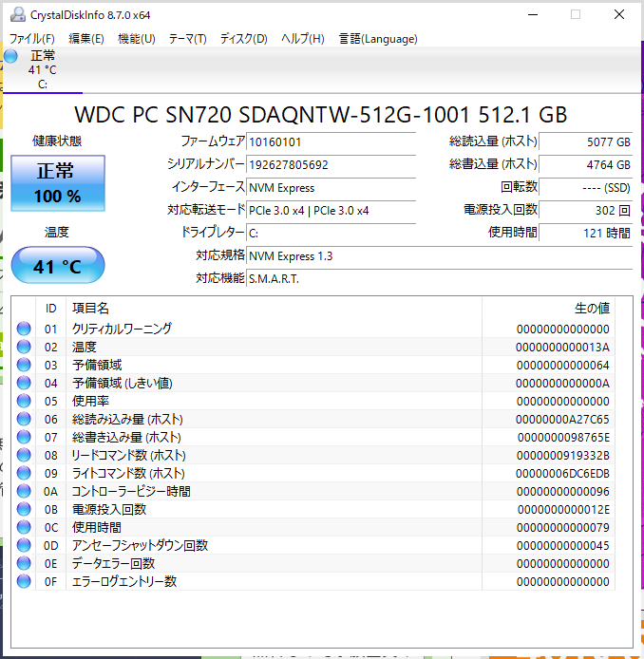644x659 pixels.
Task: Select the アンセーフシャットダウン回数 item name
Action: (140, 545)
